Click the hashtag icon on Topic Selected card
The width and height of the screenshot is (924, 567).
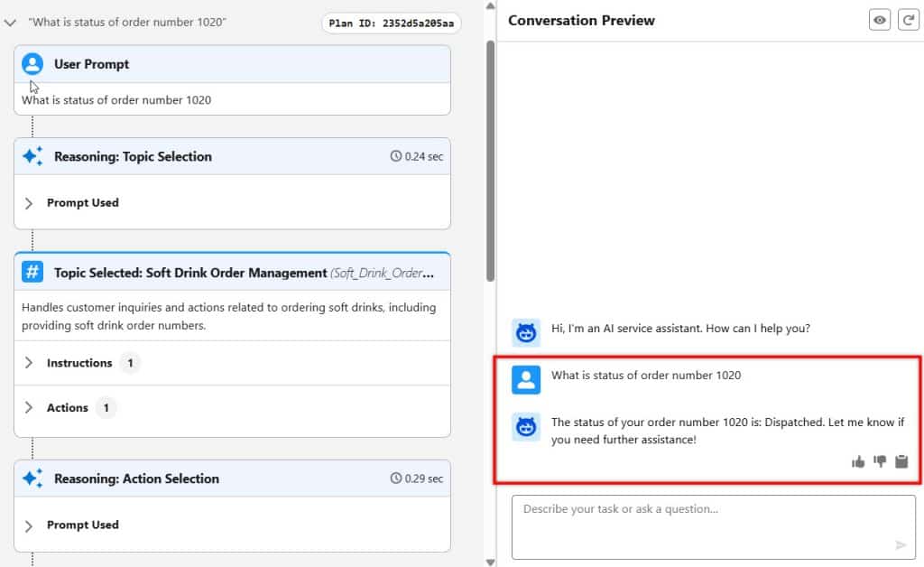pyautogui.click(x=33, y=273)
